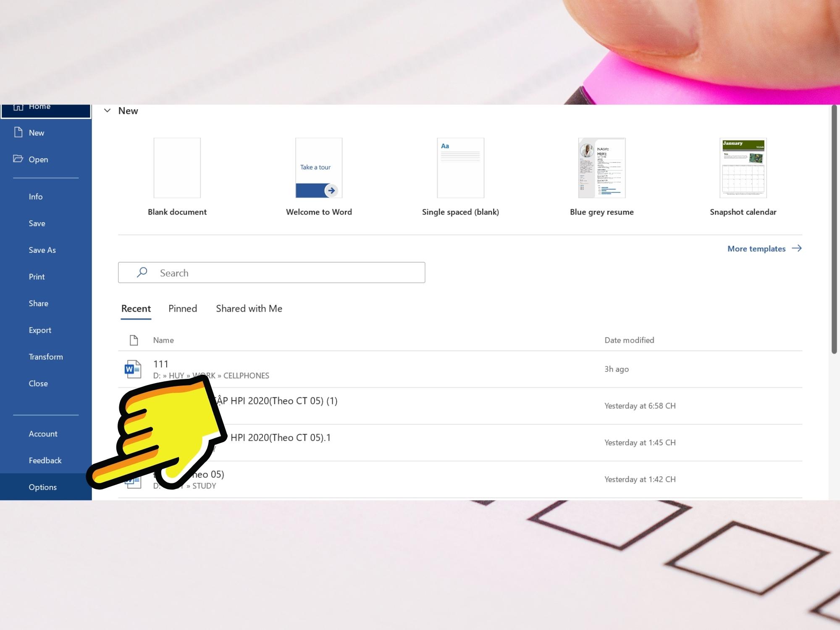Click the Share icon in sidebar
840x630 pixels.
coord(38,303)
